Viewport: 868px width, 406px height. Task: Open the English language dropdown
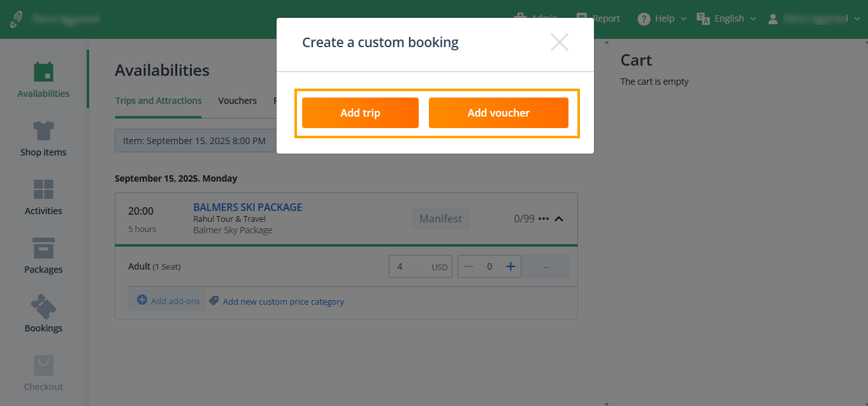coord(727,18)
